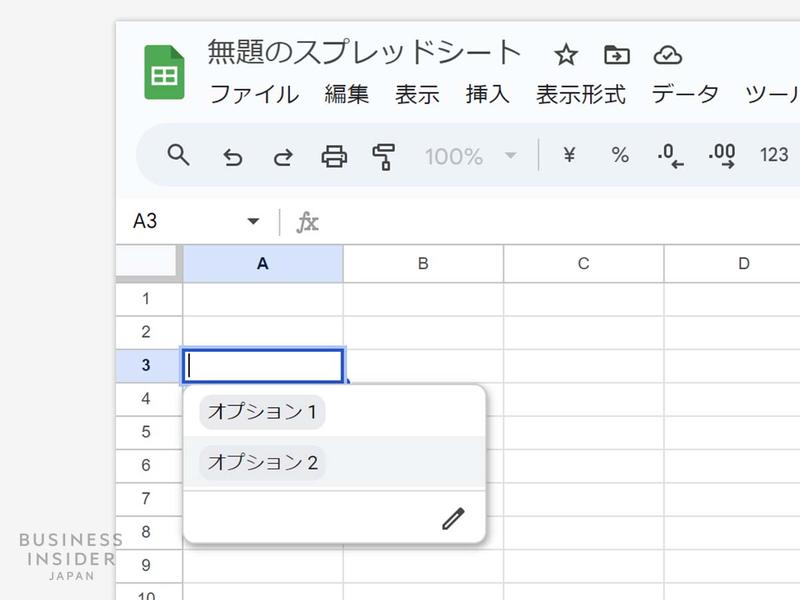The height and width of the screenshot is (600, 800).
Task: Click the fx function icon
Action: click(308, 222)
